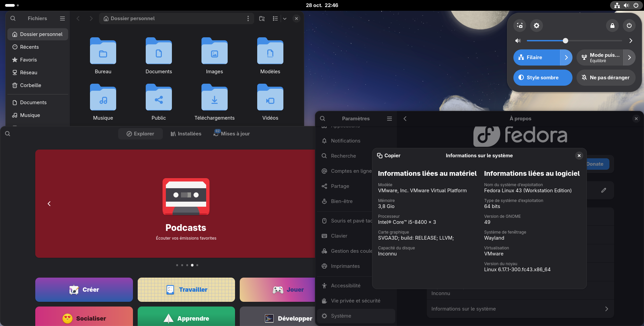This screenshot has width=644, height=326.
Task: Click the lock screen icon
Action: tap(612, 26)
